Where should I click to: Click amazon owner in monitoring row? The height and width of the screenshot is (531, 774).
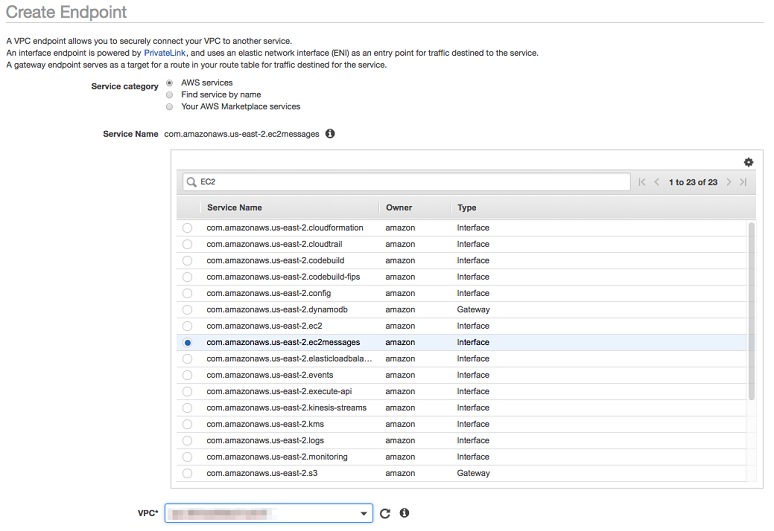[x=400, y=457]
